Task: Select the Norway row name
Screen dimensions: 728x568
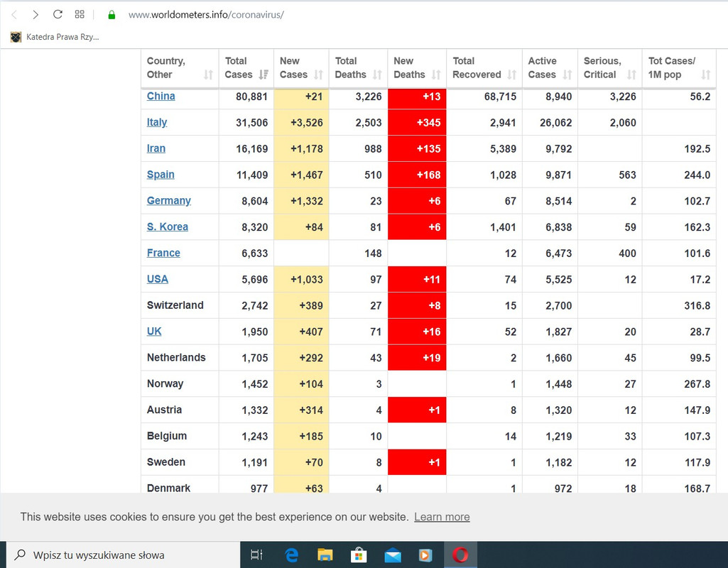Action: point(165,383)
